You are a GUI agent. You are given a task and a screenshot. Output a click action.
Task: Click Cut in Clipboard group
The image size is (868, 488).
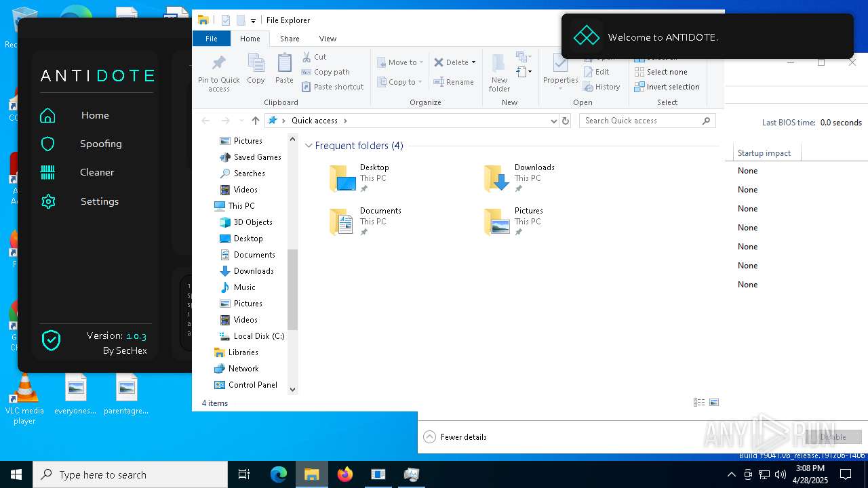pos(314,57)
